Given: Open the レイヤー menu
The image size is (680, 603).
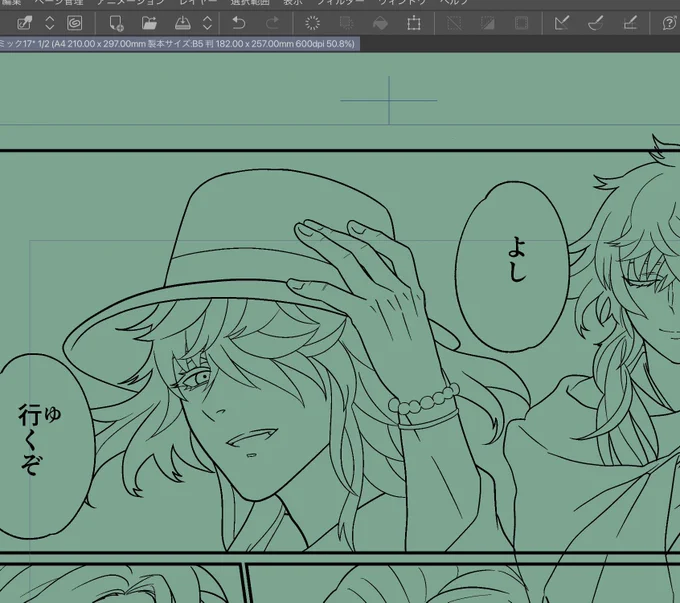Looking at the screenshot, I should pos(197,2).
